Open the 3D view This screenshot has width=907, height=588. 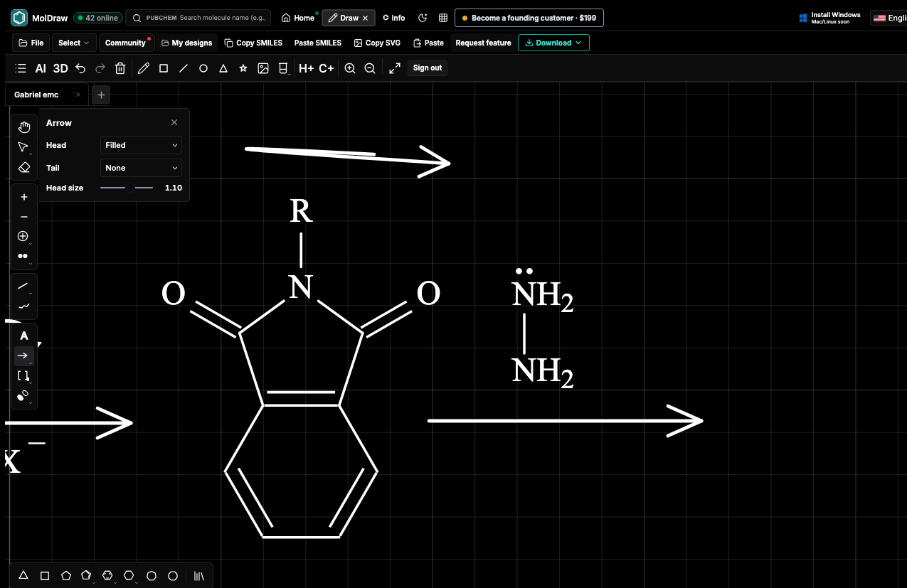[x=60, y=68]
